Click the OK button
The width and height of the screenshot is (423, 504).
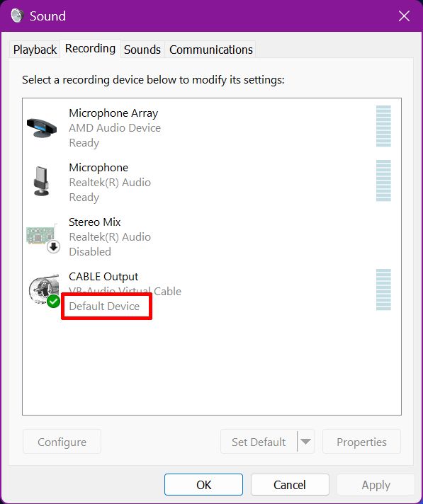pyautogui.click(x=203, y=484)
